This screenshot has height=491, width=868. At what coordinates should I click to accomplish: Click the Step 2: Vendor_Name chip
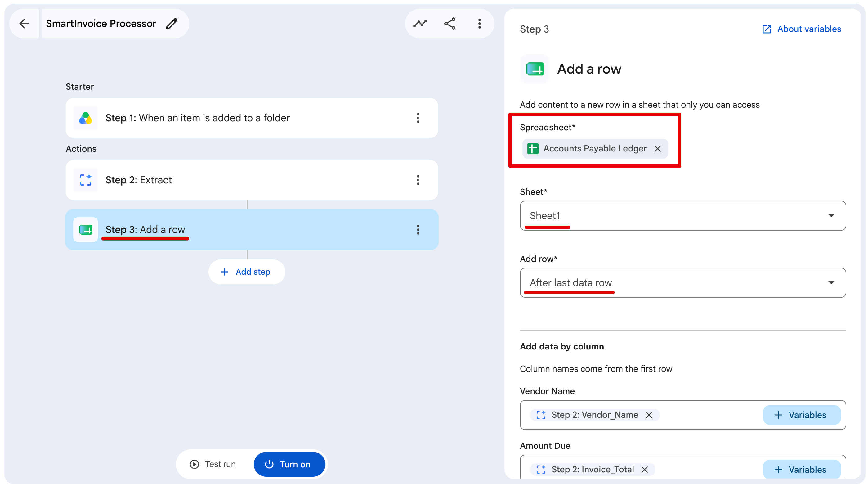pyautogui.click(x=595, y=415)
